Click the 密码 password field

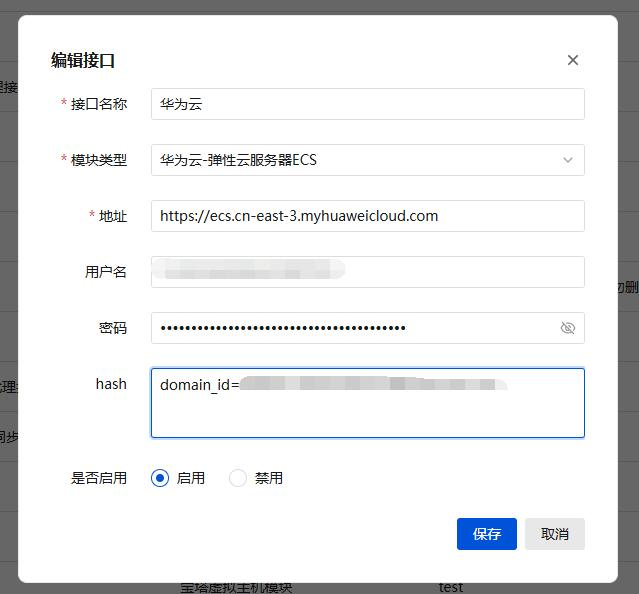pos(368,328)
